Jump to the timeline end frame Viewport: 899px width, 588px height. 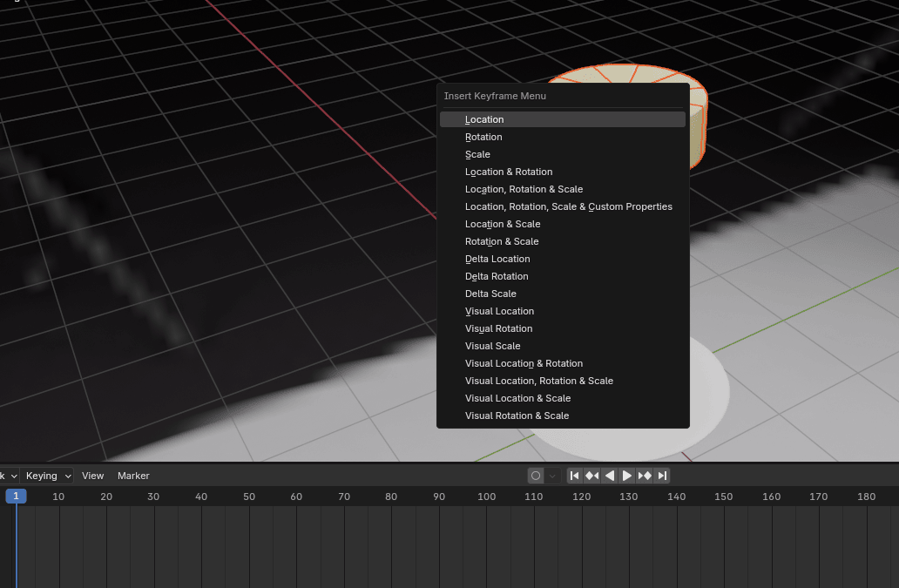click(662, 476)
